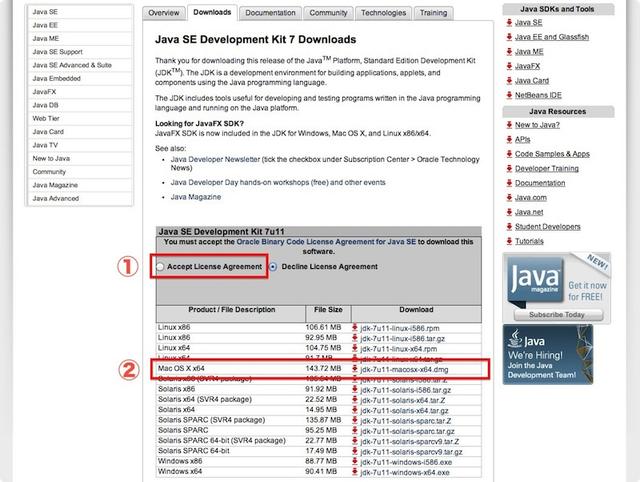640x482 pixels.
Task: Open the Overview tab
Action: point(164,13)
